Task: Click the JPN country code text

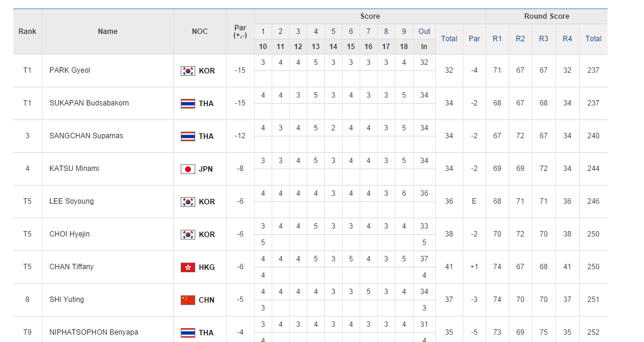Action: (206, 169)
